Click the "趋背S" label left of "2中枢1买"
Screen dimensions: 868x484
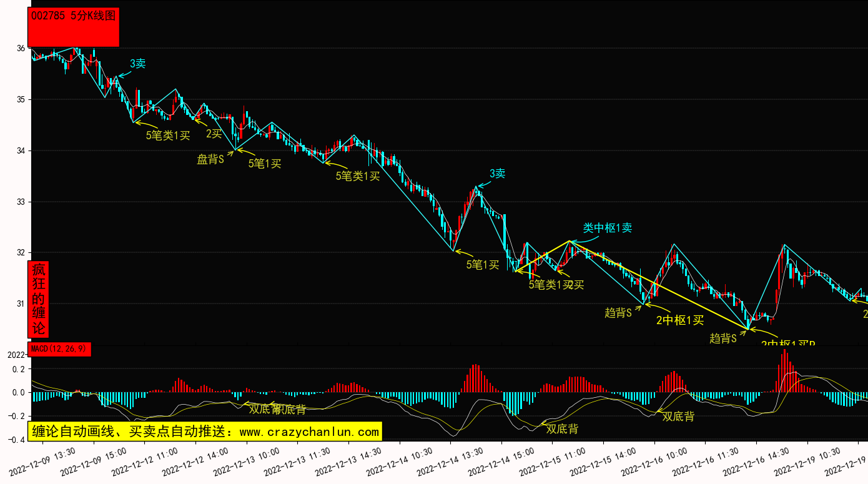(x=618, y=313)
